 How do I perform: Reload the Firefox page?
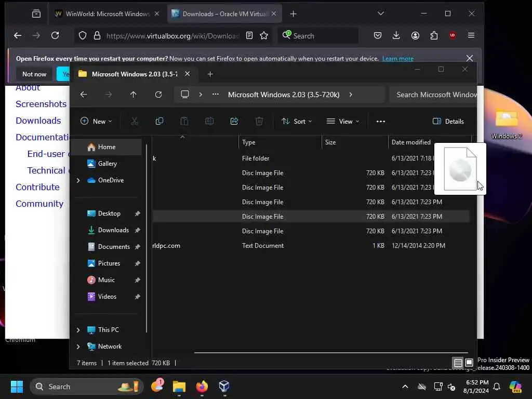click(55, 35)
